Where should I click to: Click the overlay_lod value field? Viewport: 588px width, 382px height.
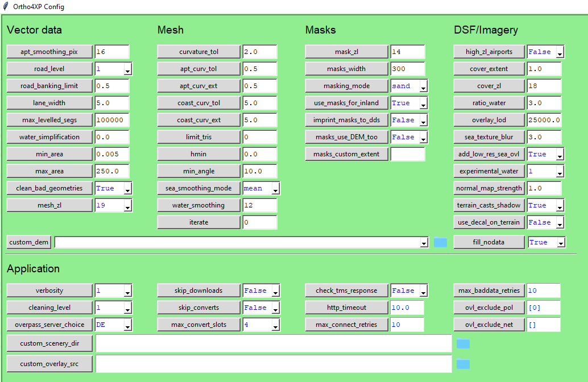(x=544, y=120)
